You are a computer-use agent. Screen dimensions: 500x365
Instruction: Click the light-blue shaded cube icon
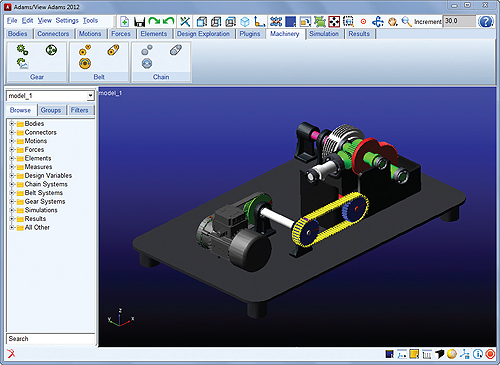pos(245,22)
